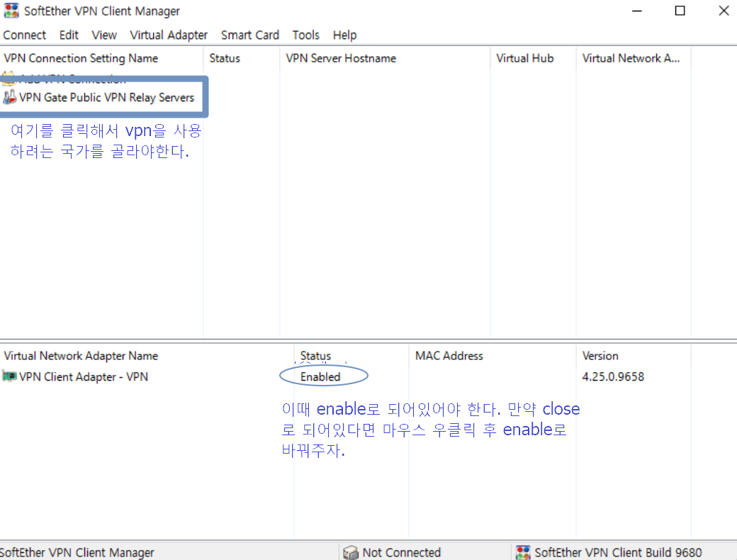
Task: Open the Tools menu
Action: tap(306, 35)
